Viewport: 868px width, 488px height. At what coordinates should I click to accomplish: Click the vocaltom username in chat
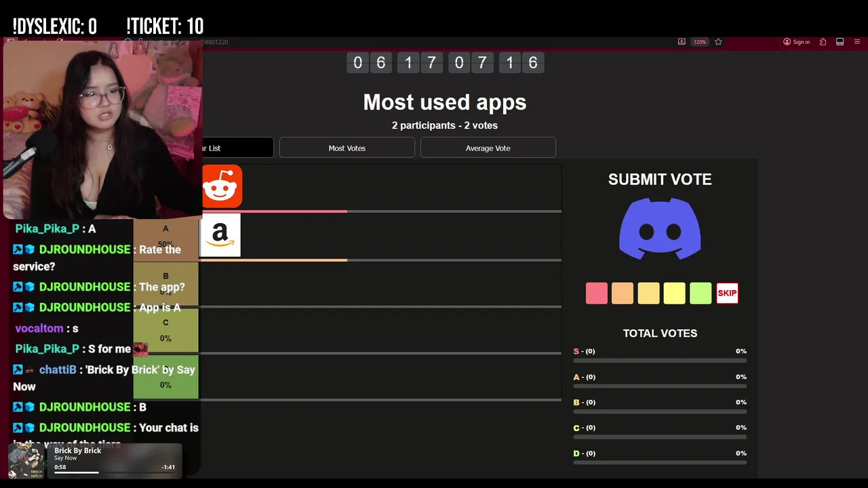tap(39, 328)
